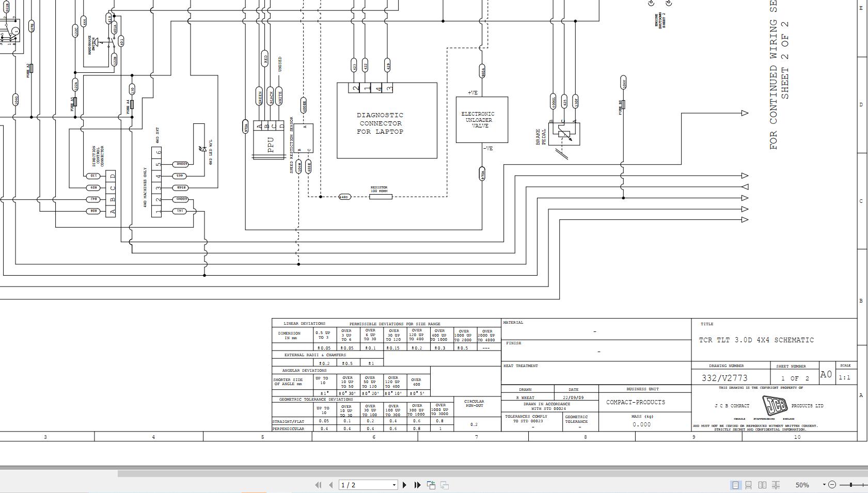Jump to the last page
The image size is (868, 493).
coord(417,485)
